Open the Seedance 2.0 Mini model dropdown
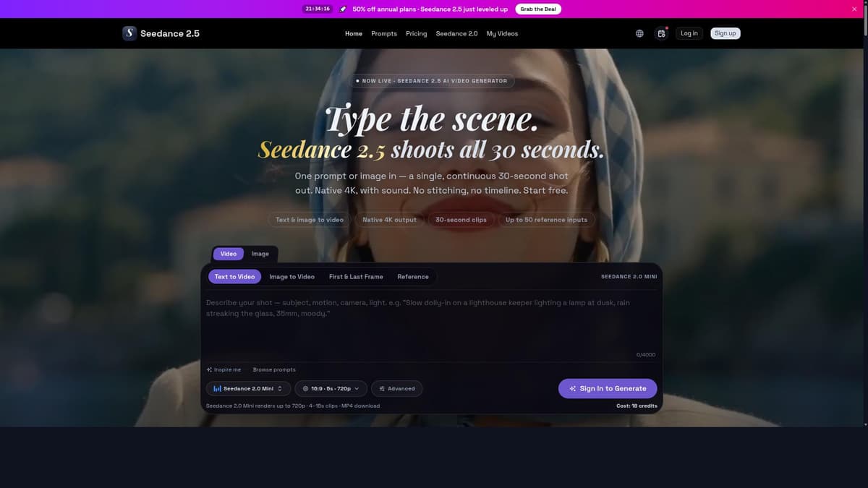 coord(249,388)
